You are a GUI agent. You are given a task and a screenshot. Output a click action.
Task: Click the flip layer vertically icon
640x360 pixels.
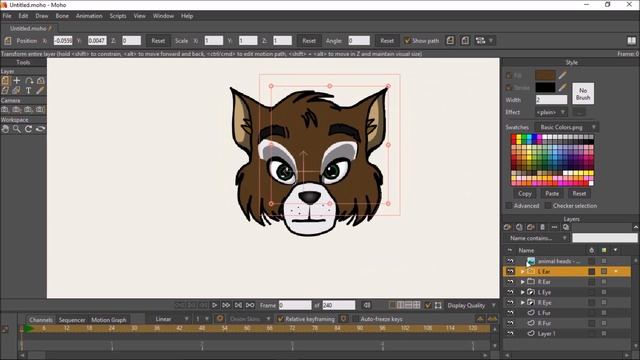pos(465,40)
